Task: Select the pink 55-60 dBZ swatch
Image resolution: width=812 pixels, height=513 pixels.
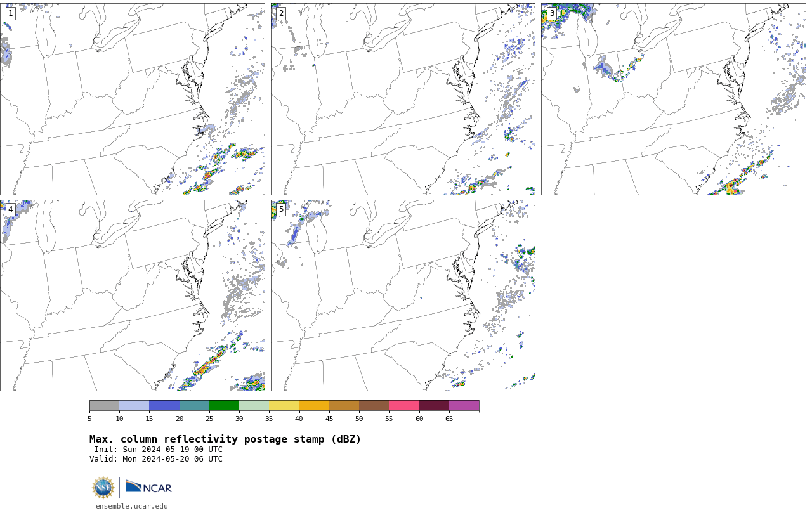Action: tap(404, 406)
